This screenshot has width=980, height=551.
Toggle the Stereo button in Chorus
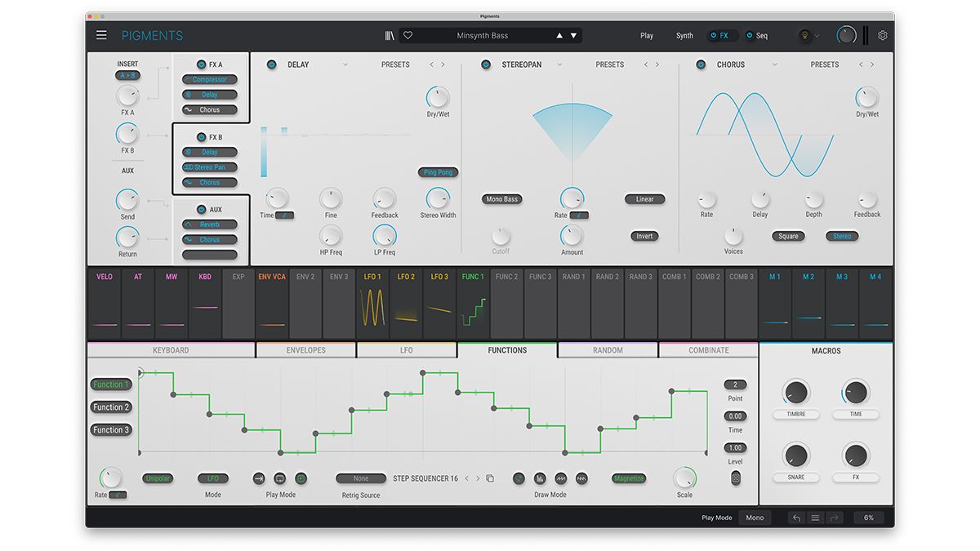842,236
